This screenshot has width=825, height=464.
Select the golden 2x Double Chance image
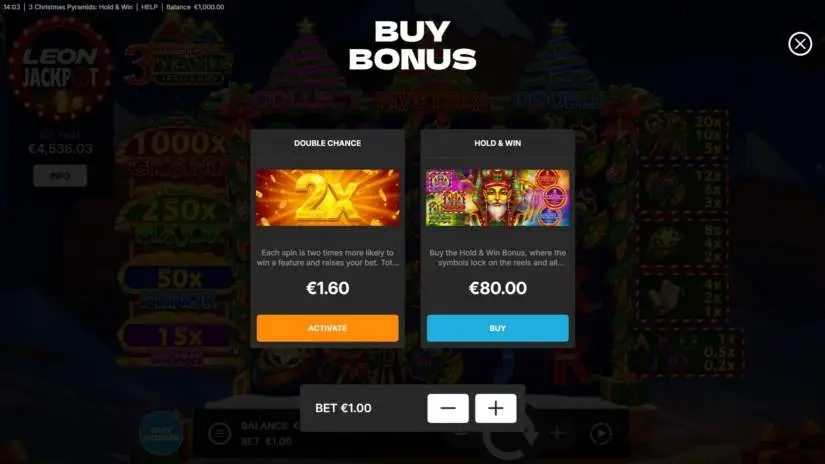coord(327,198)
